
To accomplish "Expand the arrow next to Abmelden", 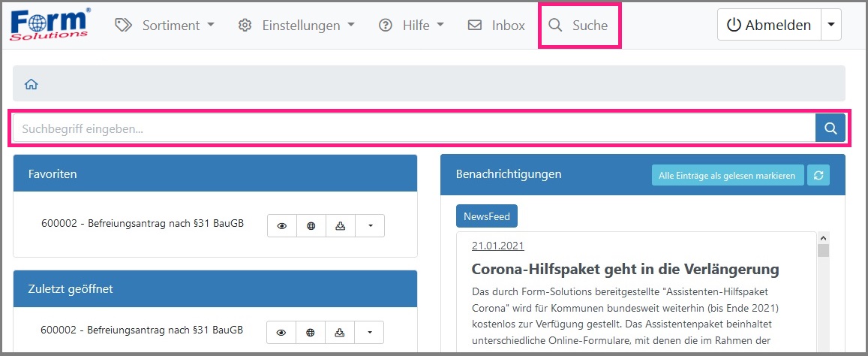I will pyautogui.click(x=830, y=25).
